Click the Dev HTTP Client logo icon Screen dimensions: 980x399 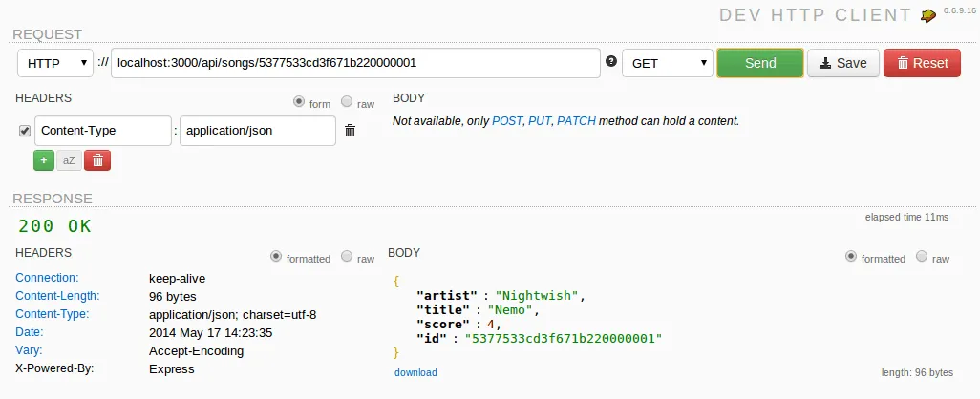[x=927, y=15]
